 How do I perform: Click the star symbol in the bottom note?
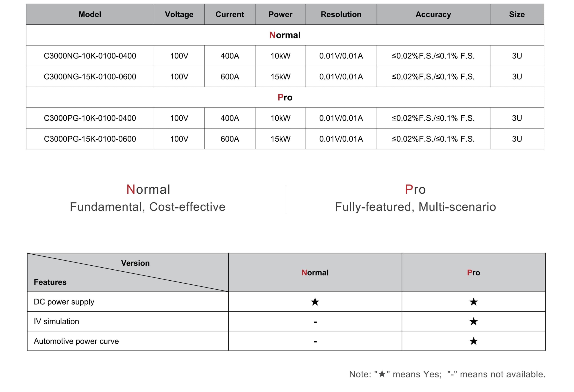point(382,374)
